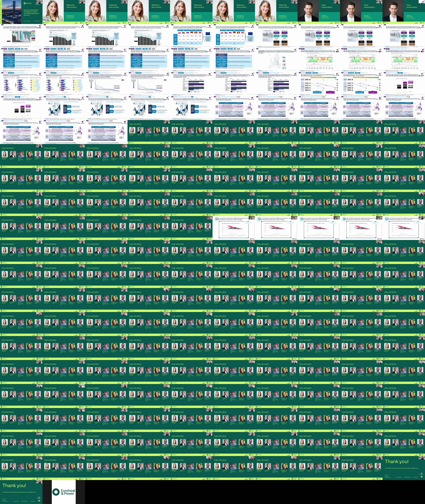The width and height of the screenshot is (425, 504).
Task: Select the first 'Revenue stacking' table slide
Action: [21, 60]
